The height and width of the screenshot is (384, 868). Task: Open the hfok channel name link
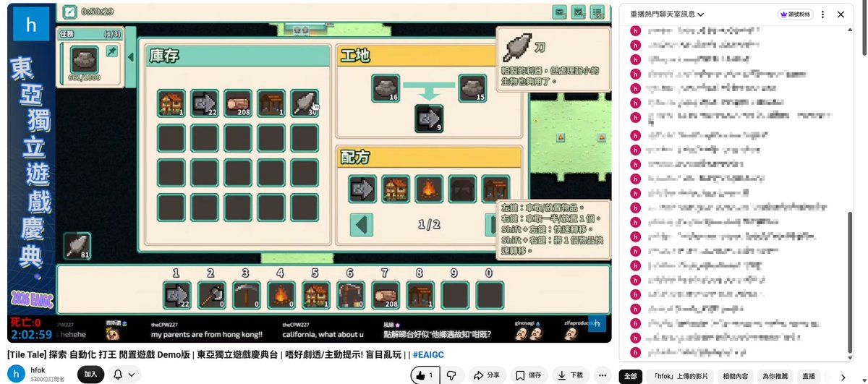[38, 370]
